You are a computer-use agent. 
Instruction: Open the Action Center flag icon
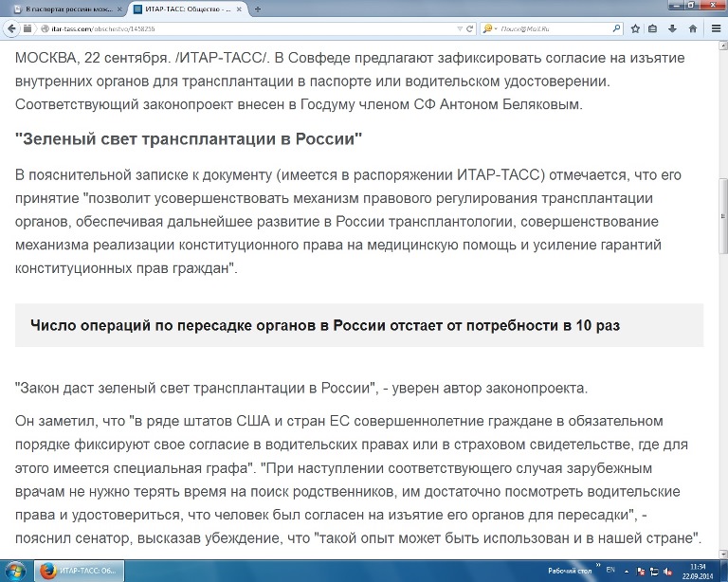pyautogui.click(x=641, y=572)
